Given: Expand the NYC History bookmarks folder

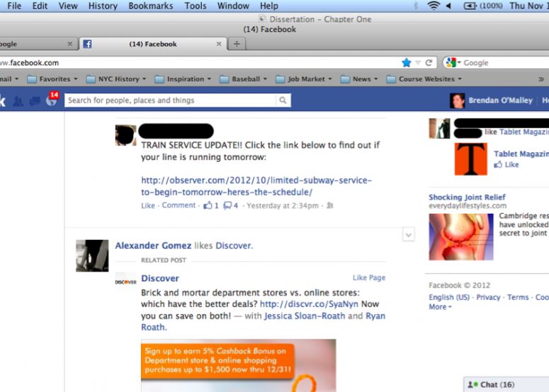Looking at the screenshot, I should tap(117, 79).
